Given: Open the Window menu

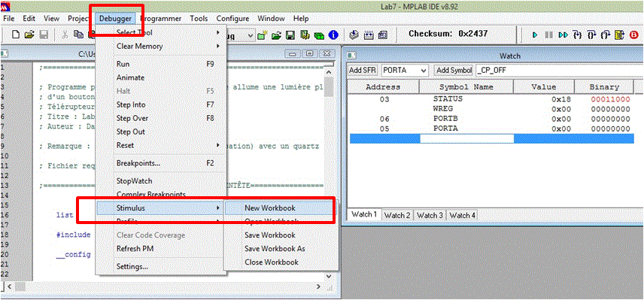Looking at the screenshot, I should [x=271, y=19].
